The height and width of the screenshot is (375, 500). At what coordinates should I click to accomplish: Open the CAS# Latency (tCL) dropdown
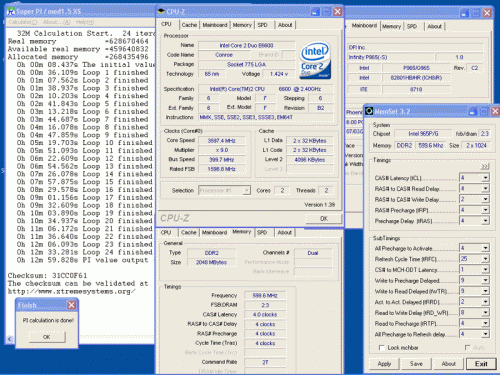[x=485, y=178]
